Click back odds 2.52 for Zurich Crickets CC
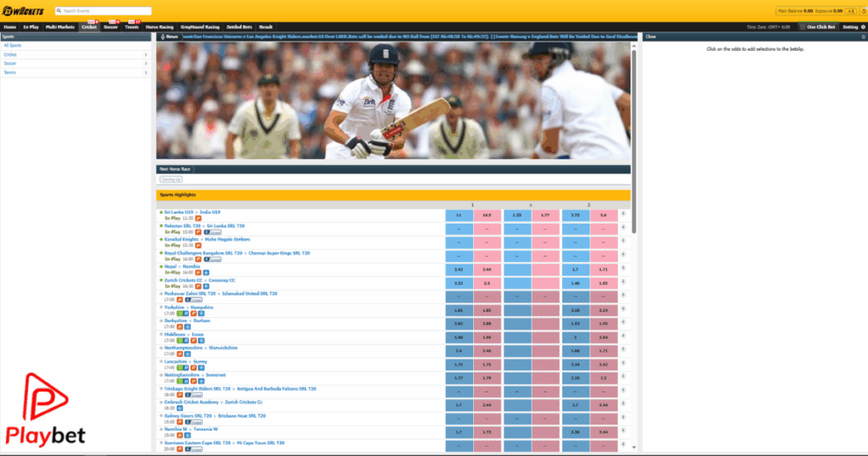Viewport: 868px width, 456px height. (x=459, y=283)
